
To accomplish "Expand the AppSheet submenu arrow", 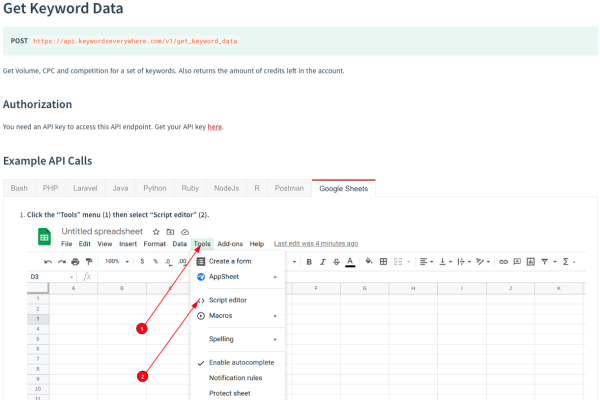I will 275,277.
